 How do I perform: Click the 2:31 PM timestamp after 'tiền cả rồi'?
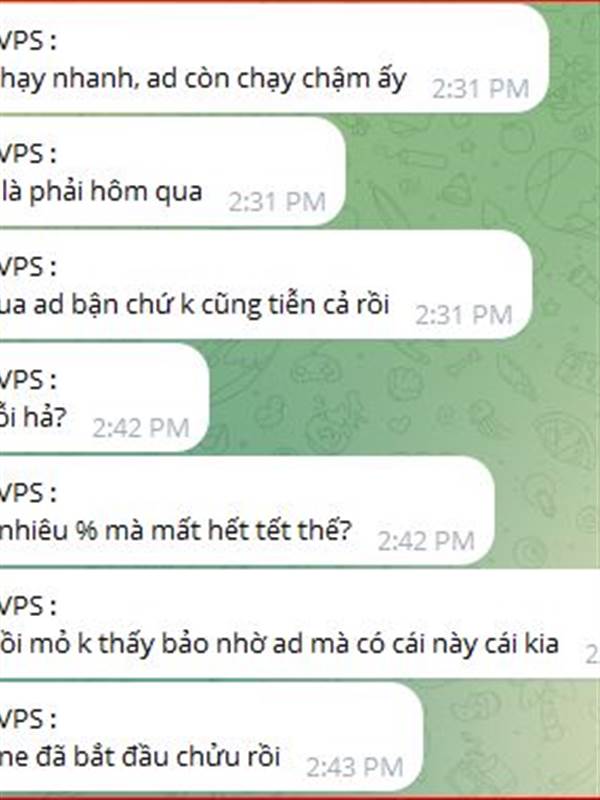pos(463,315)
